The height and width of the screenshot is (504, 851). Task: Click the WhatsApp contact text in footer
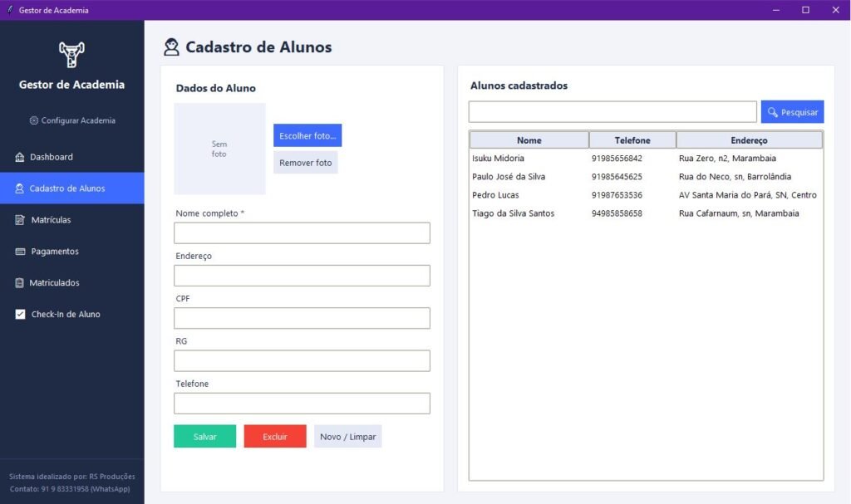click(70, 489)
